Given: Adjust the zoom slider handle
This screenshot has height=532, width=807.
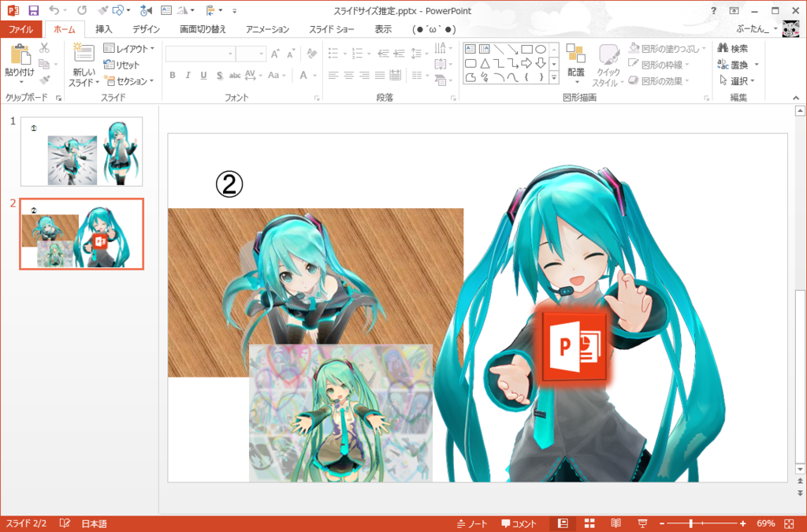Looking at the screenshot, I should pos(690,524).
